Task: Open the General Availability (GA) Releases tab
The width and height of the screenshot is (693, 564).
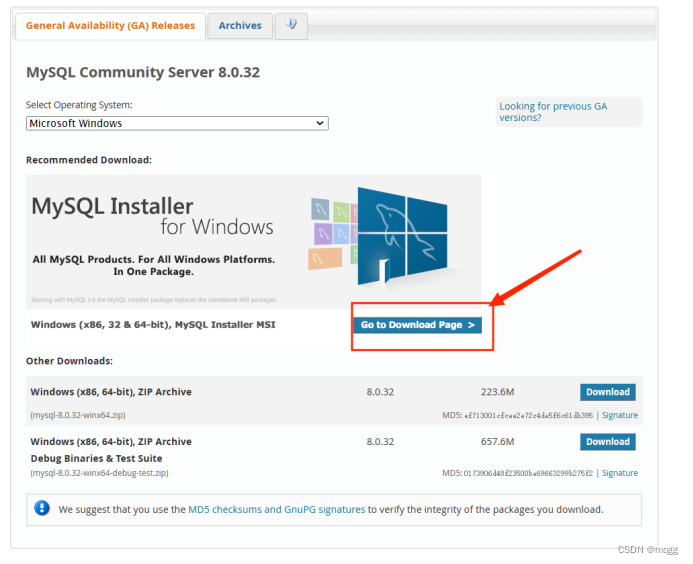Action: point(110,26)
